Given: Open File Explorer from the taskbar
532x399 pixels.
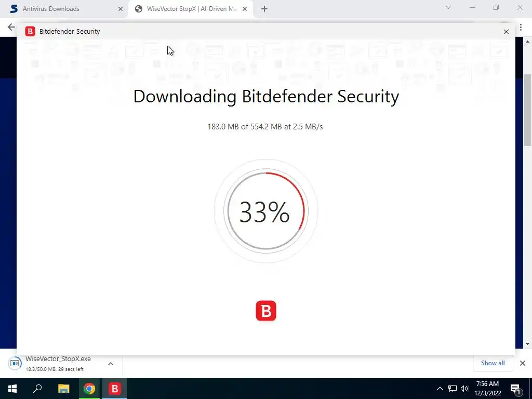Looking at the screenshot, I should click(x=63, y=389).
